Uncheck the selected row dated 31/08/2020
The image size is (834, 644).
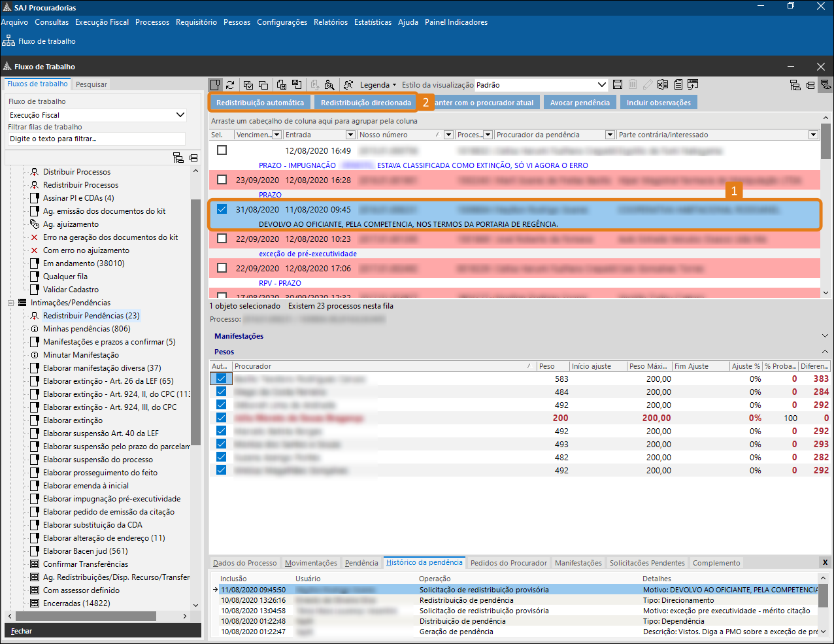click(222, 209)
